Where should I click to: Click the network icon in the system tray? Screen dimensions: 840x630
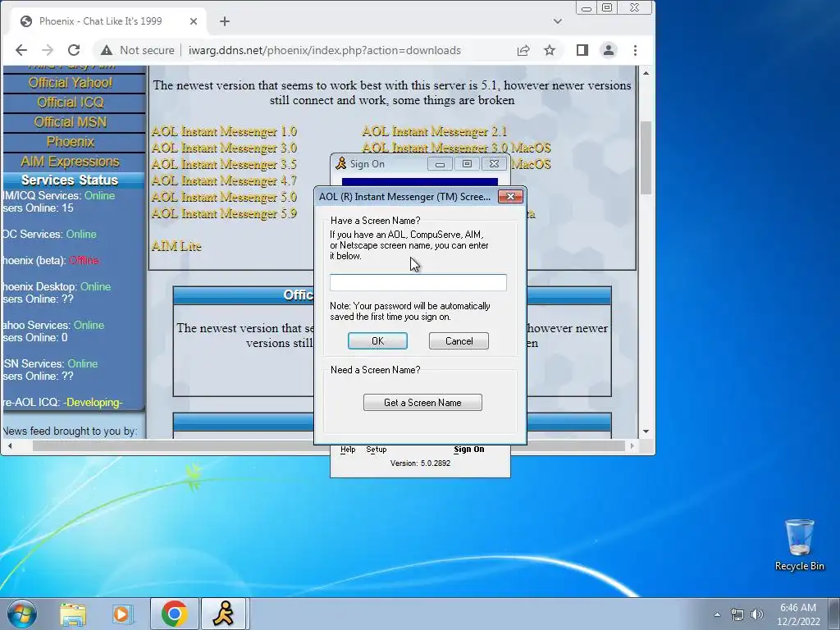click(737, 614)
